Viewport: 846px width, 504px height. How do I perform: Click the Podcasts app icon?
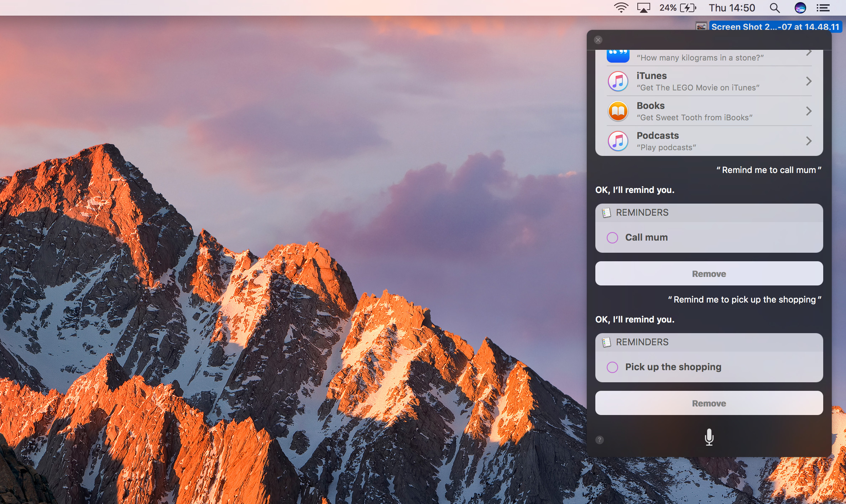(618, 141)
